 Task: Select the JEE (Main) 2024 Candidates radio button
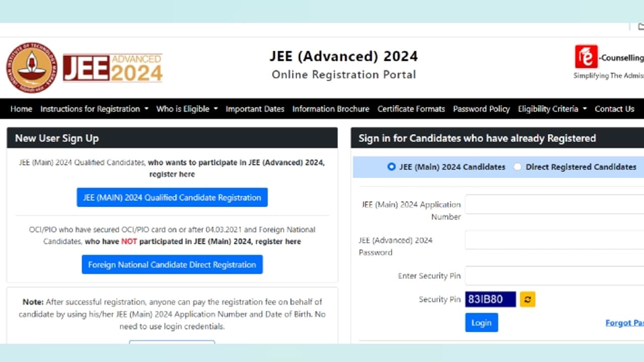click(391, 166)
